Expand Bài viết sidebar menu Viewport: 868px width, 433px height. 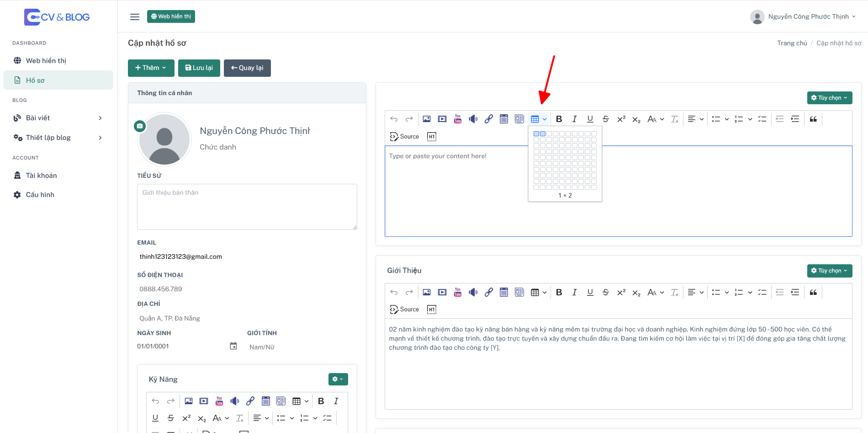[x=58, y=118]
